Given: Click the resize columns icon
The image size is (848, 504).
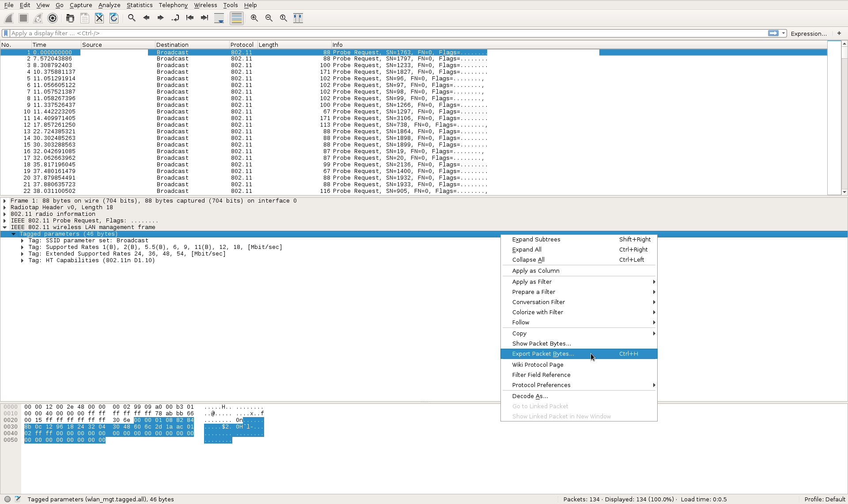Looking at the screenshot, I should (298, 18).
